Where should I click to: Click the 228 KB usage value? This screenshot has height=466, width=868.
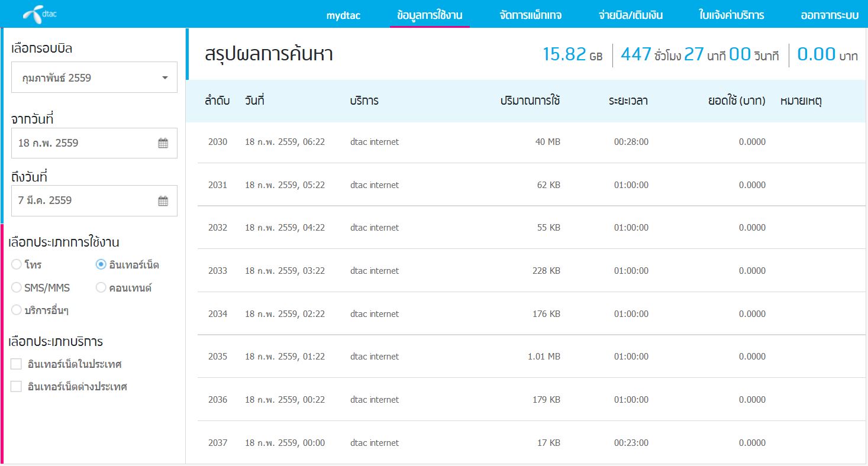(547, 271)
